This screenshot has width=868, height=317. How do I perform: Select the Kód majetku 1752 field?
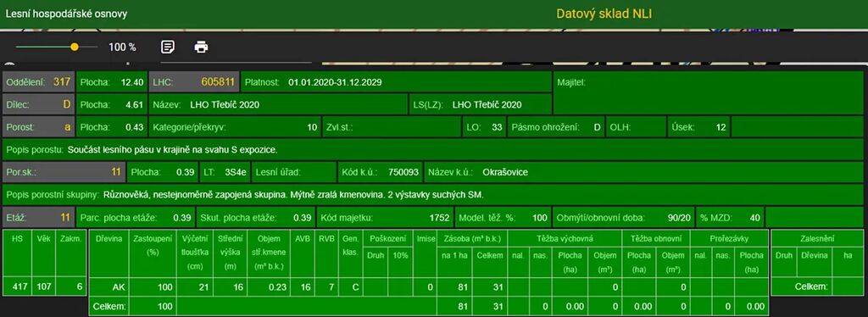pyautogui.click(x=384, y=218)
